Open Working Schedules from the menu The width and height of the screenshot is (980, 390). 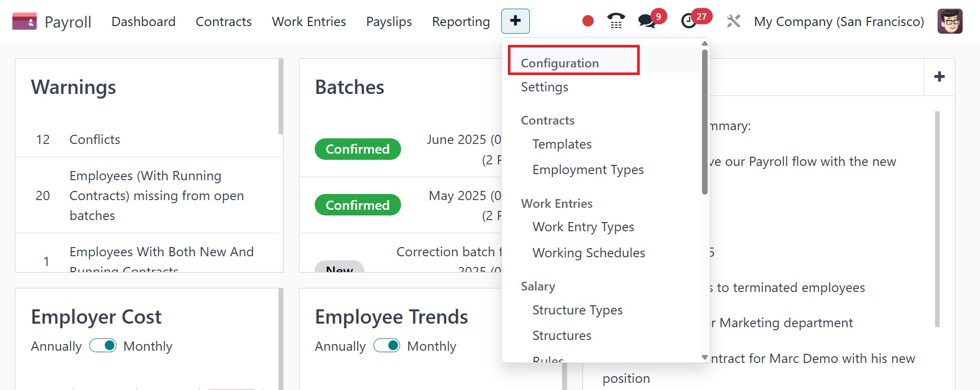[589, 253]
